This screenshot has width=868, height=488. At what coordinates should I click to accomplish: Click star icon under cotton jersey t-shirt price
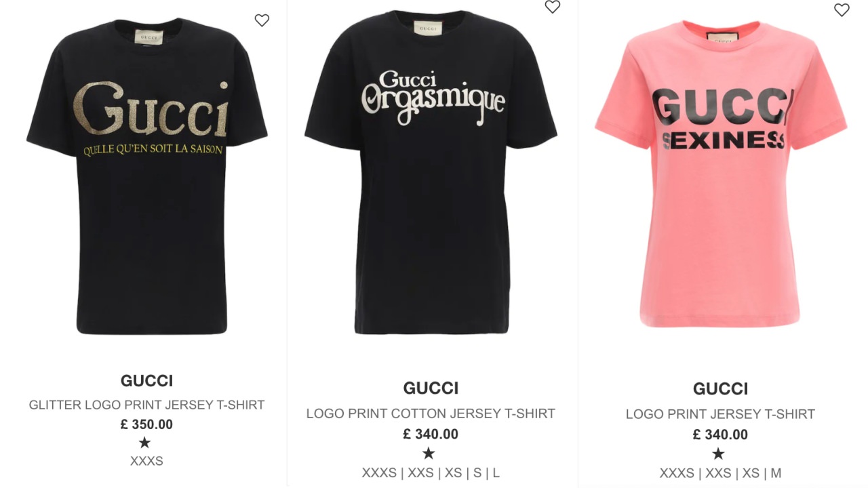click(x=429, y=453)
